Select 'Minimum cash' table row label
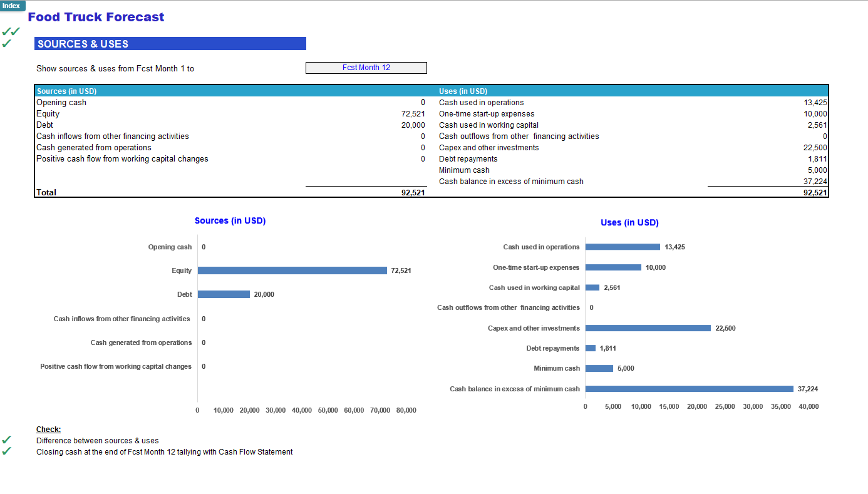This screenshot has height=494, width=868. click(x=464, y=170)
